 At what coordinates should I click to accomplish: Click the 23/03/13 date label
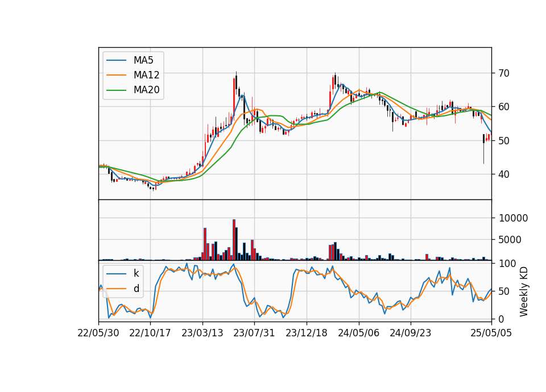click(x=202, y=333)
